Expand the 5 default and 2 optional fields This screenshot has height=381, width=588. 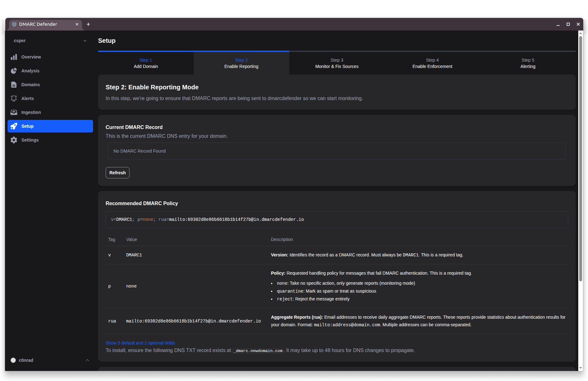pos(140,343)
